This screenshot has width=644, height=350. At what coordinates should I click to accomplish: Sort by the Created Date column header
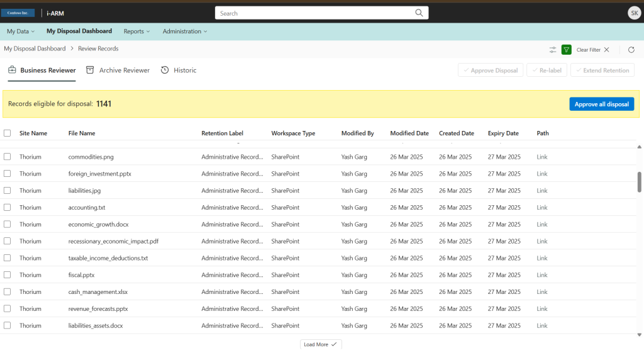457,133
